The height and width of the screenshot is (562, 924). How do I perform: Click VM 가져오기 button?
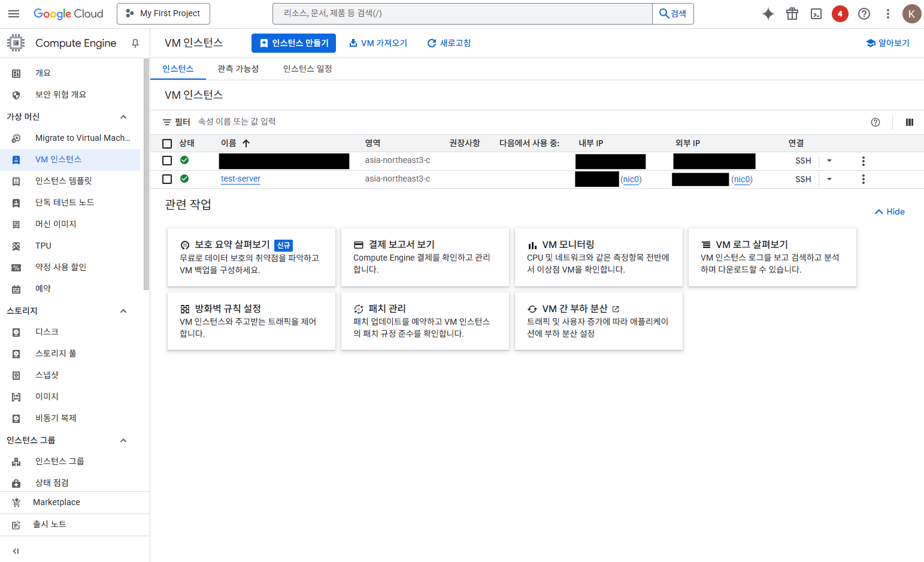(378, 43)
